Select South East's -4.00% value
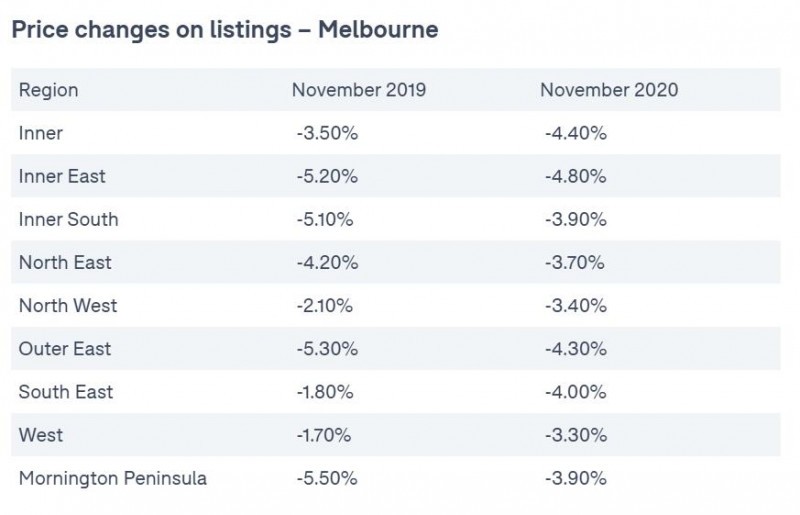 (576, 392)
